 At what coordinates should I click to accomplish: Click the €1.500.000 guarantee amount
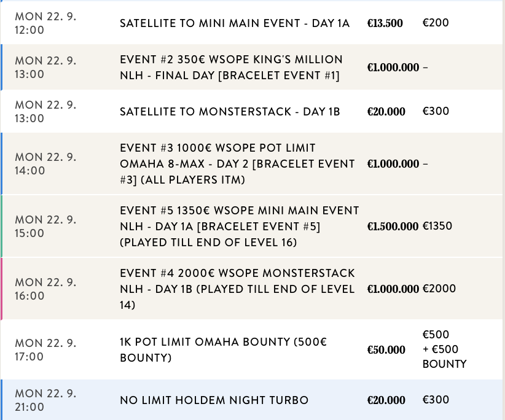393,227
